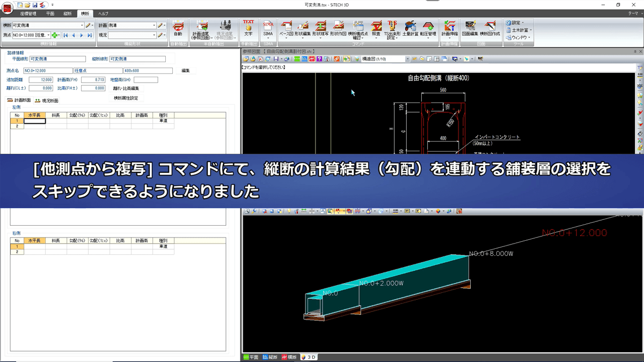Image resolution: width=644 pixels, height=362 pixels.
Task: Click pencil edit icon beside 横断 combo
Action: pos(89,25)
